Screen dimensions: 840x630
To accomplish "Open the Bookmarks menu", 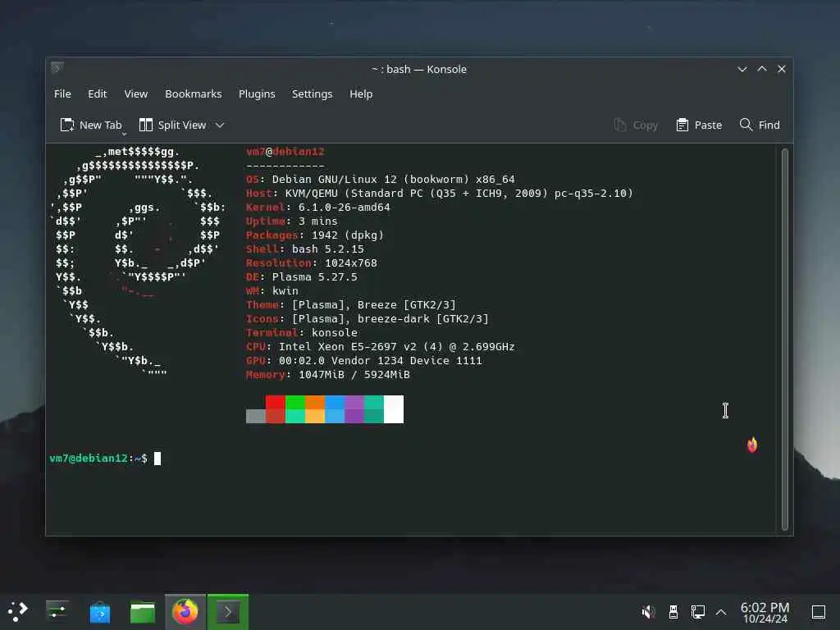I will pyautogui.click(x=194, y=94).
